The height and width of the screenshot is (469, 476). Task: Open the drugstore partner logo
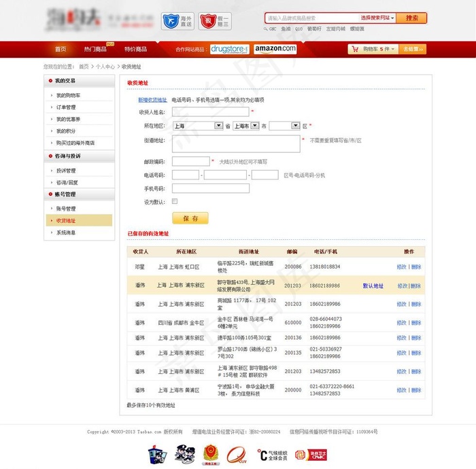point(230,49)
